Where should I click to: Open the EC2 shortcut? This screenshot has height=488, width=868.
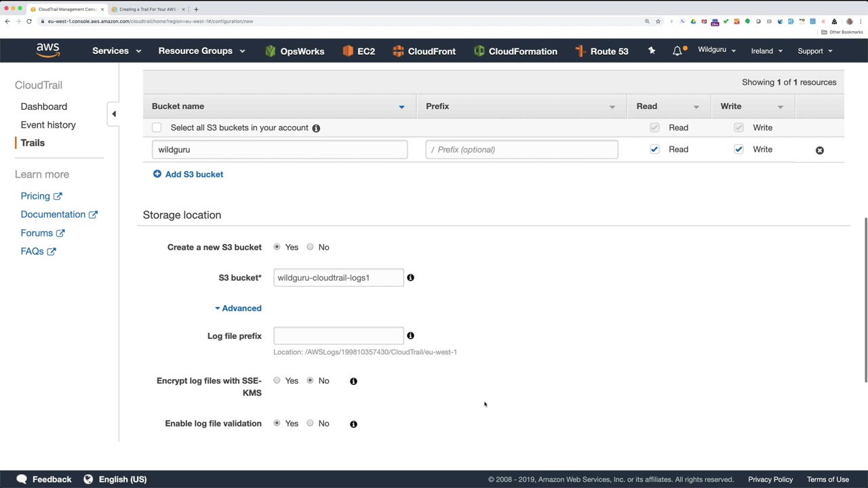(359, 51)
